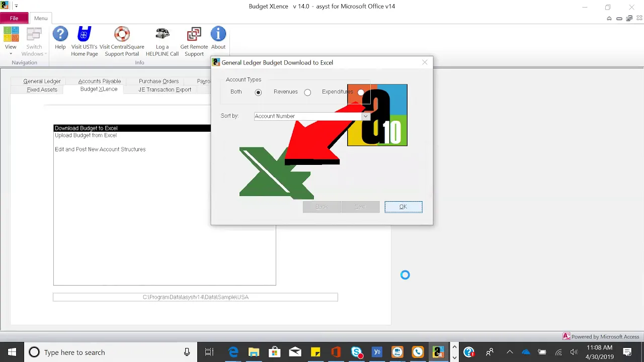The width and height of the screenshot is (644, 362).
Task: Open Sticky Notes on the taskbar
Action: 315,352
